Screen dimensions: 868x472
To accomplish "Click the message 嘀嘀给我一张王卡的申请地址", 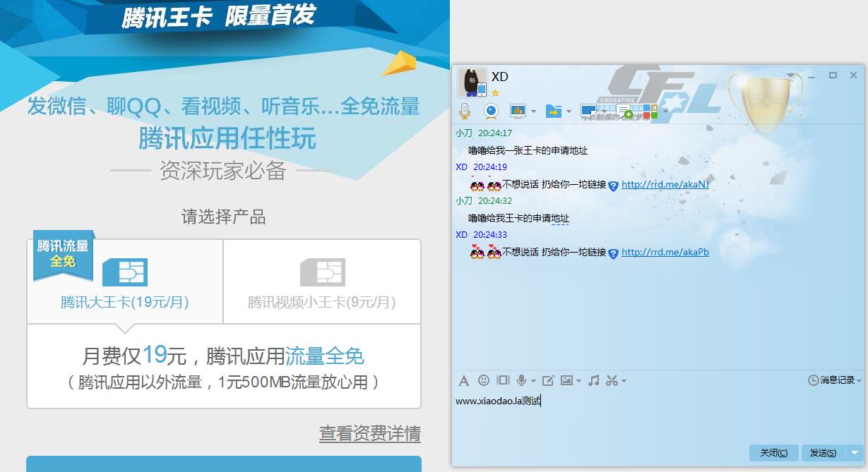I will [x=528, y=150].
